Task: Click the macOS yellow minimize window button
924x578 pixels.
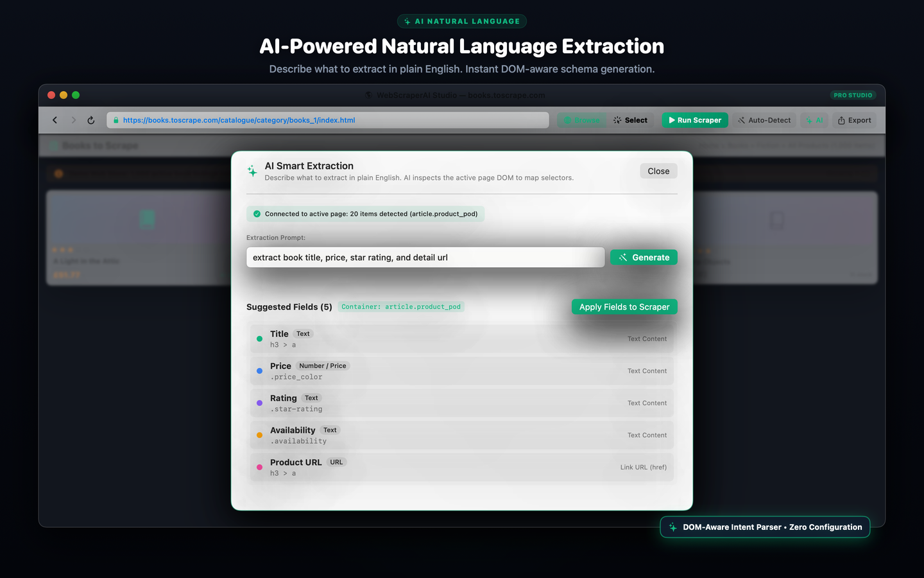Action: 64,95
